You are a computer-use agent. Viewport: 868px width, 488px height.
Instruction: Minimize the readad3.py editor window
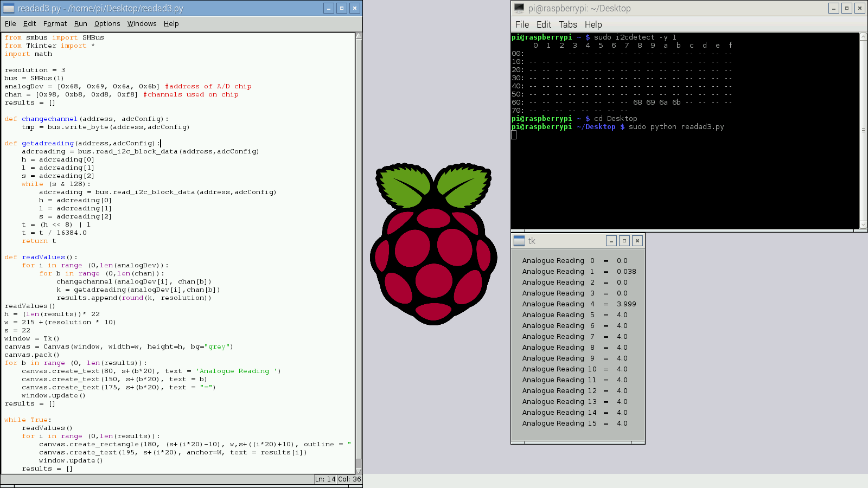329,8
